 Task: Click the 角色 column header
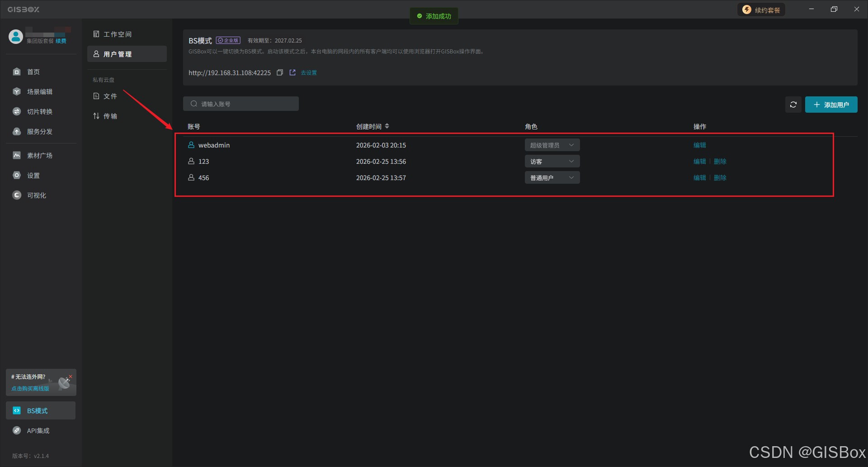[x=531, y=126]
